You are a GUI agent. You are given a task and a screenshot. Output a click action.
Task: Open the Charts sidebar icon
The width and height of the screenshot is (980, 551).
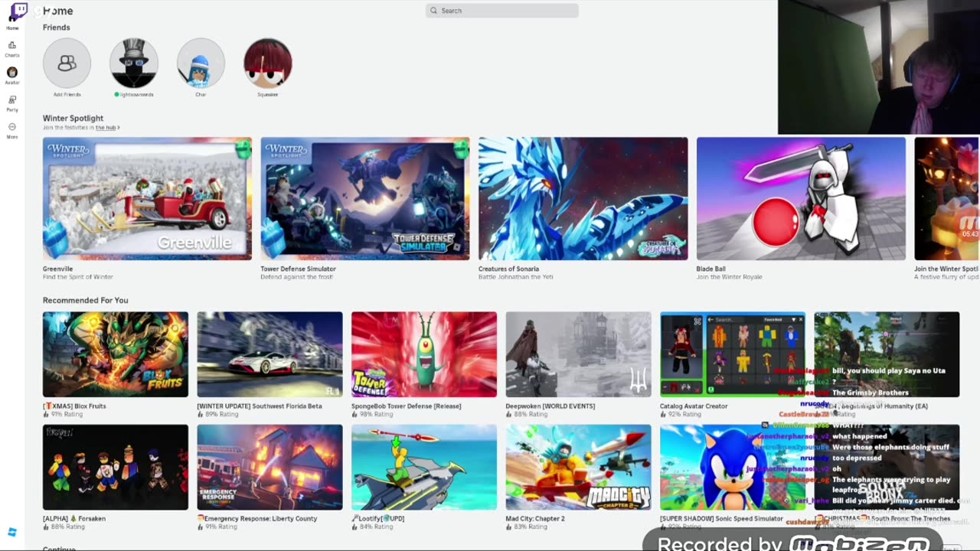coord(12,45)
